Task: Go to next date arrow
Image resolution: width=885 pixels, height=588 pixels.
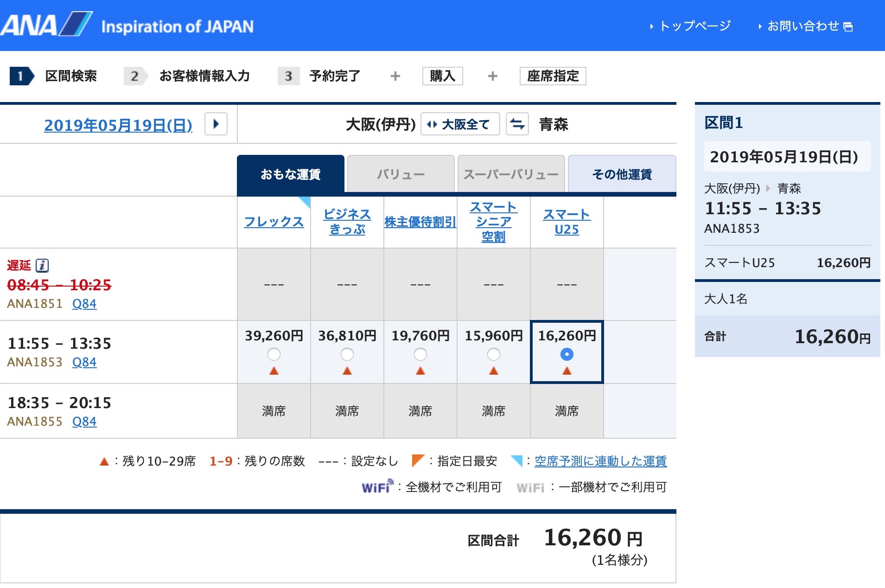Action: pyautogui.click(x=216, y=124)
